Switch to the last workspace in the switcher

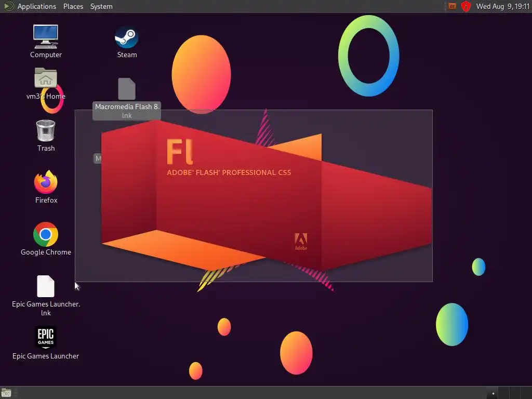[x=526, y=393]
